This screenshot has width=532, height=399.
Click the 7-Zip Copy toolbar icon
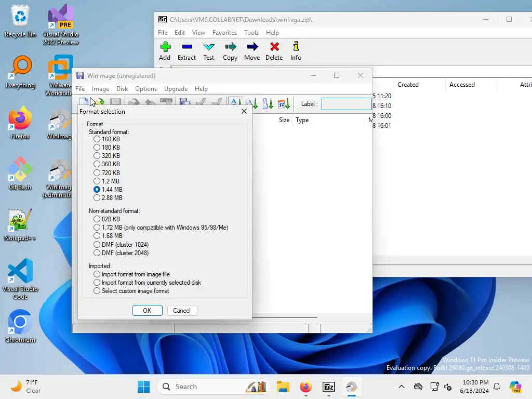pyautogui.click(x=230, y=51)
